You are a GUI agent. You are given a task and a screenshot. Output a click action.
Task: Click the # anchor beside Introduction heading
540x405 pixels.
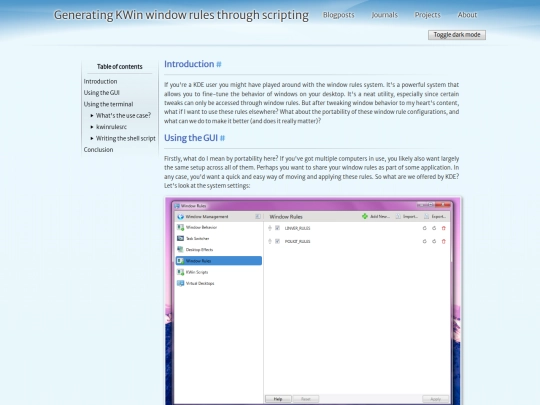pyautogui.click(x=219, y=64)
